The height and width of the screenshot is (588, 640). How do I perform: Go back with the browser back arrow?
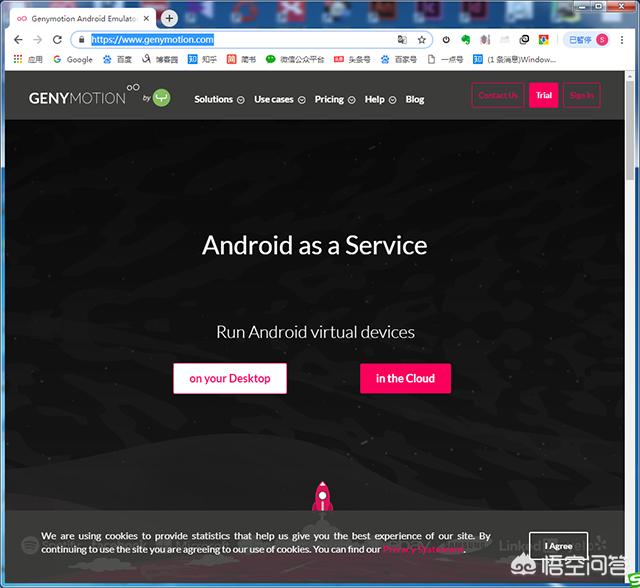pos(18,40)
